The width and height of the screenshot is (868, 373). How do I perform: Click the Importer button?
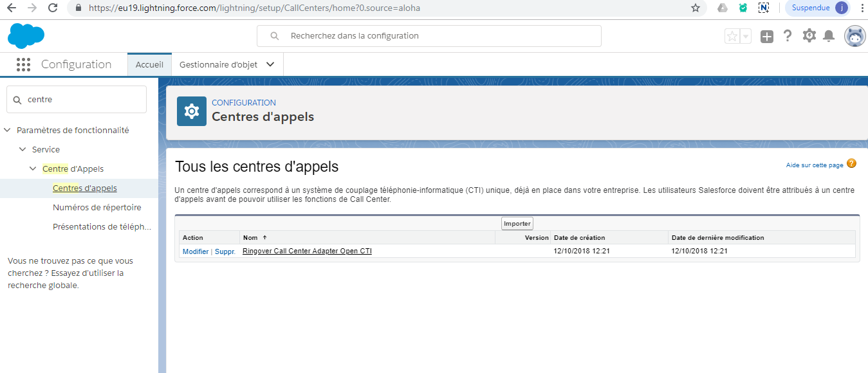click(517, 223)
